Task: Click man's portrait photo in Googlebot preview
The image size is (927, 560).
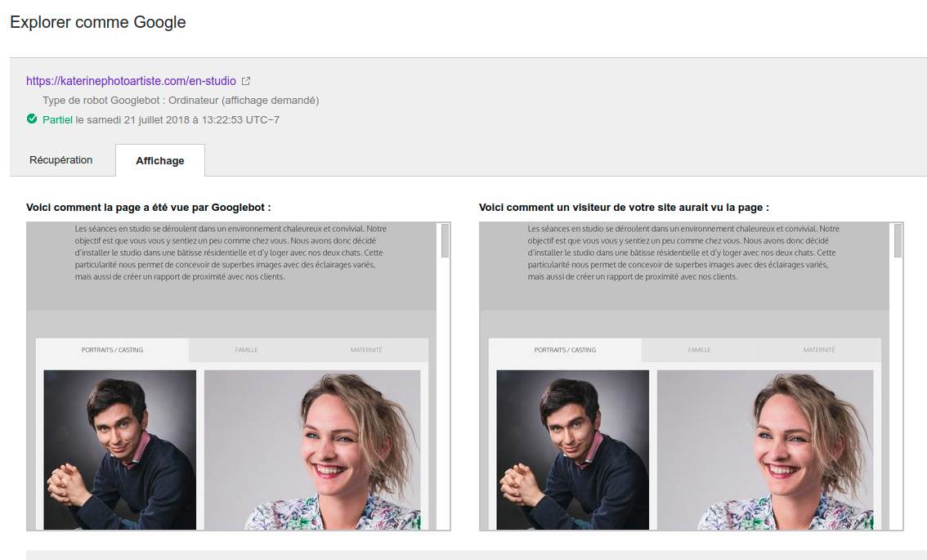Action: (x=119, y=450)
